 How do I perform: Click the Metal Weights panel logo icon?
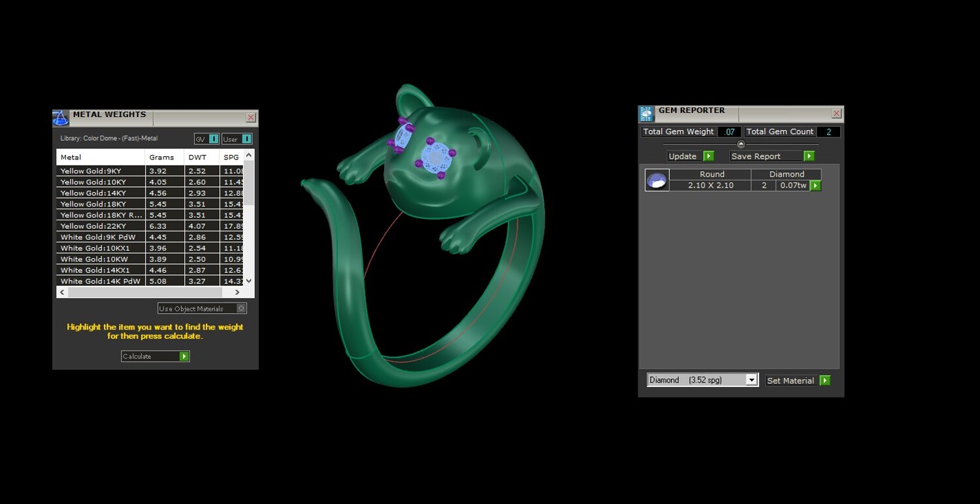pos(60,118)
